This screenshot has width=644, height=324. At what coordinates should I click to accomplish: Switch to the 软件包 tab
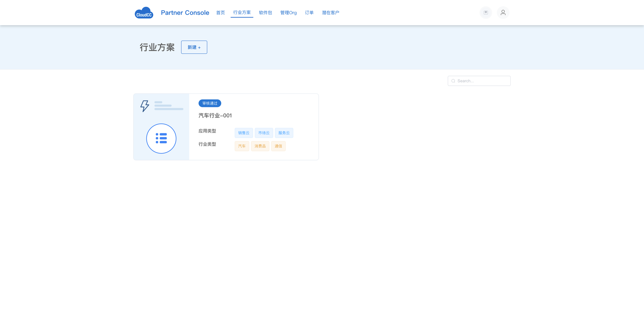265,13
